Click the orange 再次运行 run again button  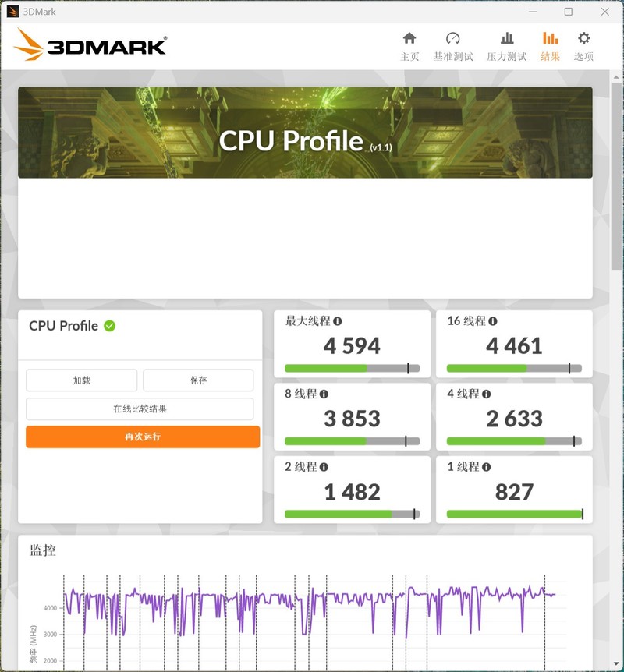[143, 437]
